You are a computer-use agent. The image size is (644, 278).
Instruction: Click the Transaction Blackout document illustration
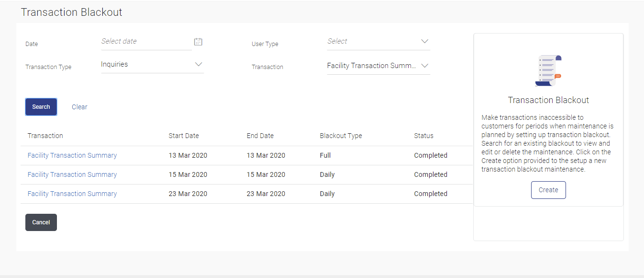pyautogui.click(x=548, y=70)
